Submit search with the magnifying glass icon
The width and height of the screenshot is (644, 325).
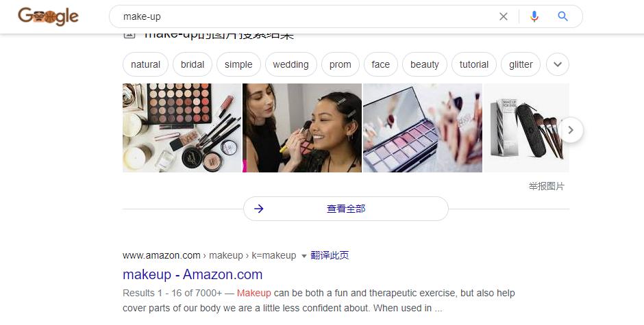tap(562, 16)
